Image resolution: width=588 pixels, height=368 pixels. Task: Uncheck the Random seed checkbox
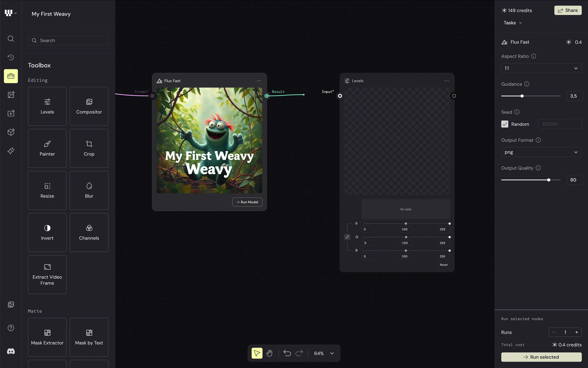(x=505, y=124)
